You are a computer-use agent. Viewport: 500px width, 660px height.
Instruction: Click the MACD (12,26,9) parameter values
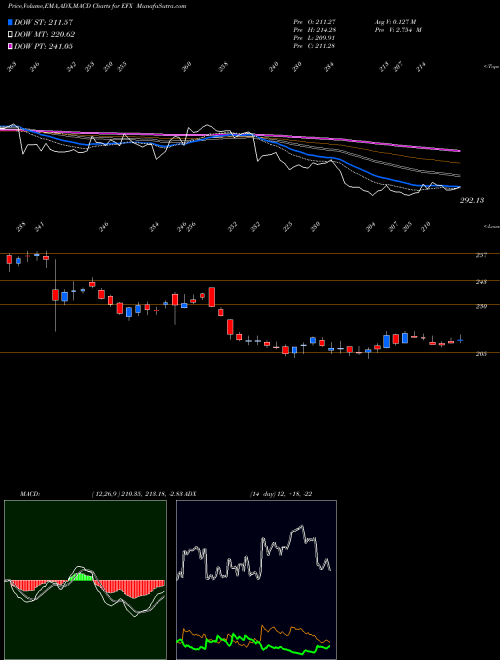[x=136, y=494]
